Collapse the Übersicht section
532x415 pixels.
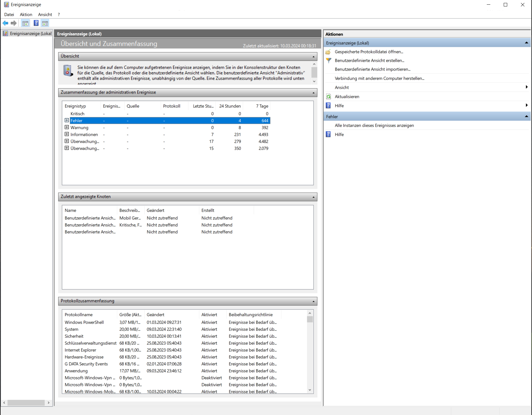click(x=314, y=57)
